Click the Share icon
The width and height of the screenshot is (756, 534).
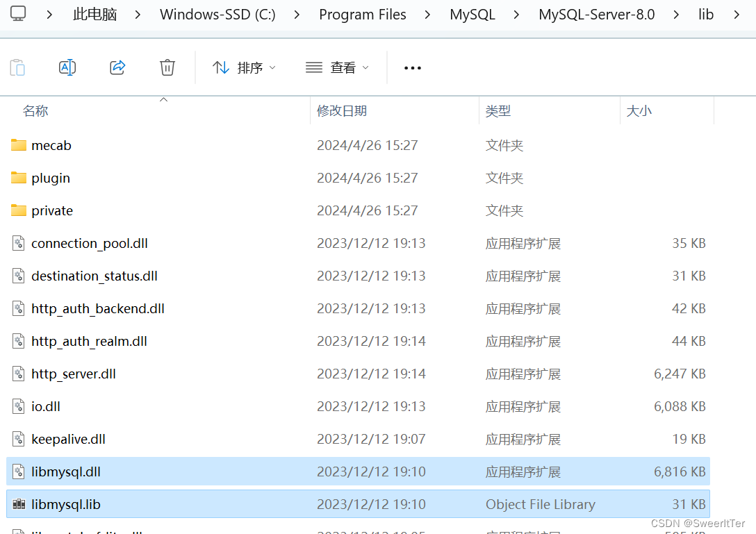pyautogui.click(x=117, y=67)
